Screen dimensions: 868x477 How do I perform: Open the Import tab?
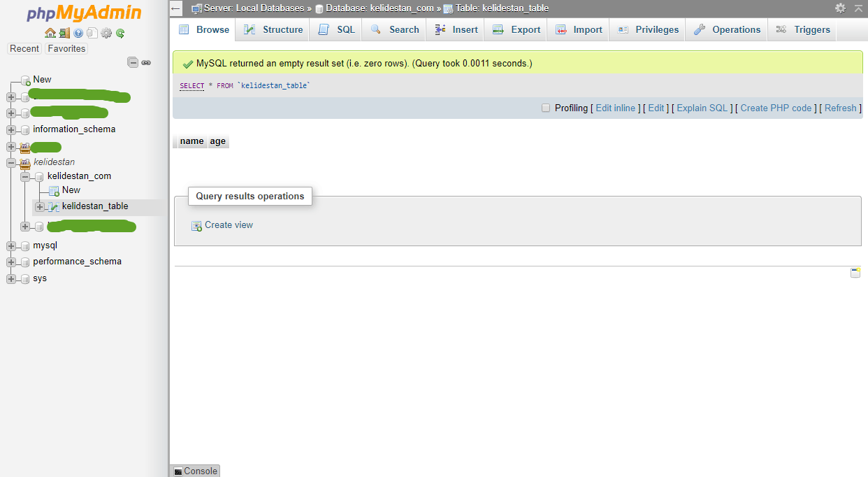click(x=578, y=29)
